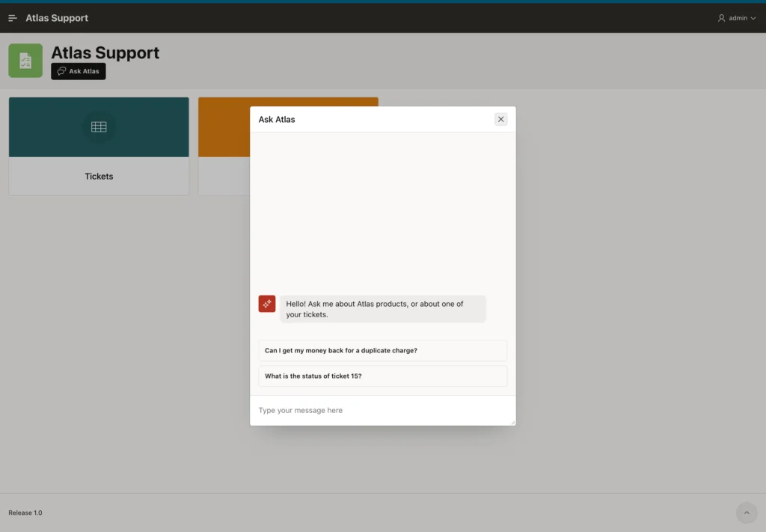Screen dimensions: 766x532
Task: Open the Tickets card label
Action: 99,177
